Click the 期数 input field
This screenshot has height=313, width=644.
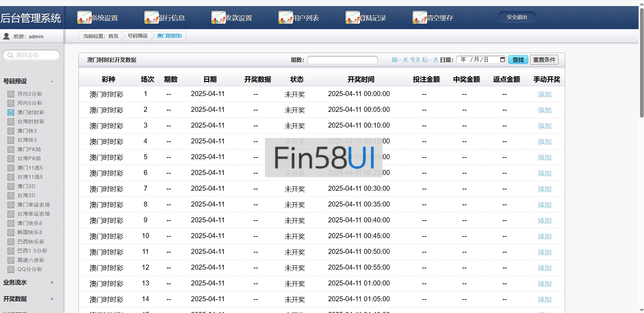click(x=342, y=60)
